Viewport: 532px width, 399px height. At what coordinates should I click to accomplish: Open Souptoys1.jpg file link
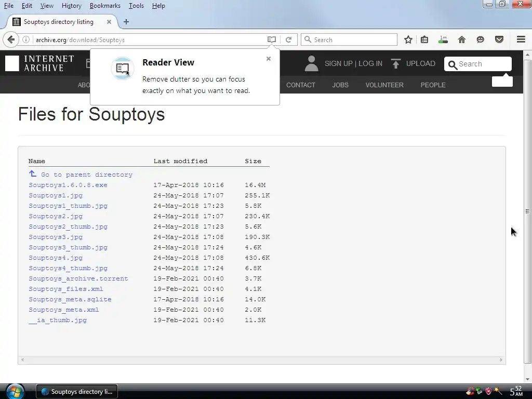[x=56, y=195]
